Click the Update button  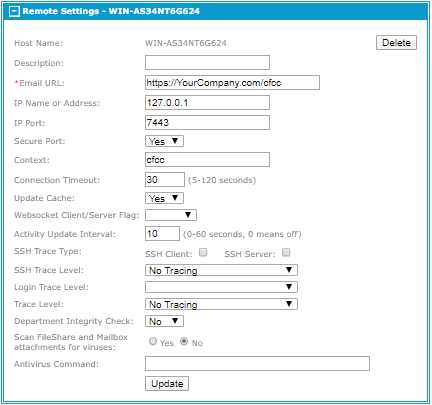[x=167, y=384]
